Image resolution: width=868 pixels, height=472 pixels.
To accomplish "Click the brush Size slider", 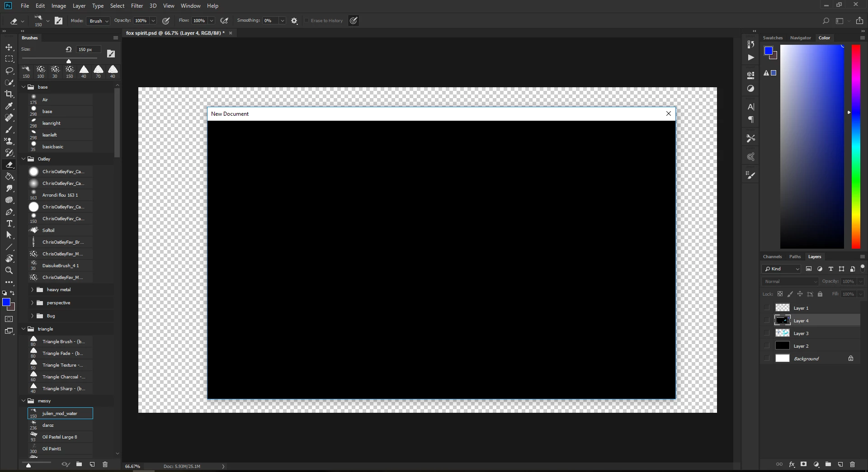I will 59,59.
